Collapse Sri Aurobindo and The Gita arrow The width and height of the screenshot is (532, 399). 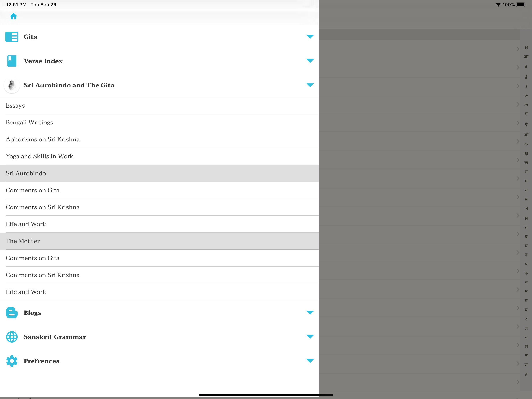click(310, 85)
